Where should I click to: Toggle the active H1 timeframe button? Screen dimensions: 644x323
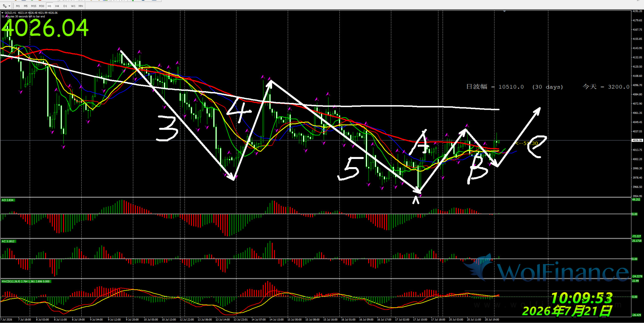pos(49,6)
